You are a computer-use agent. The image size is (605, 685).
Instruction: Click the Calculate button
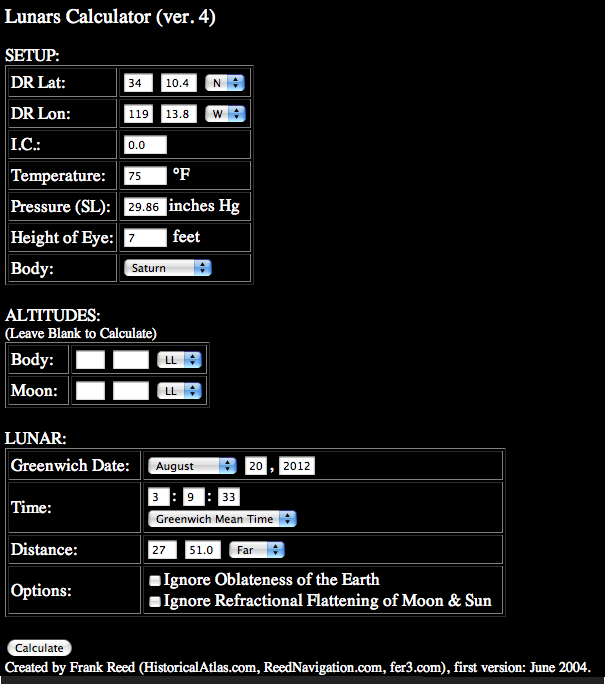(x=39, y=648)
